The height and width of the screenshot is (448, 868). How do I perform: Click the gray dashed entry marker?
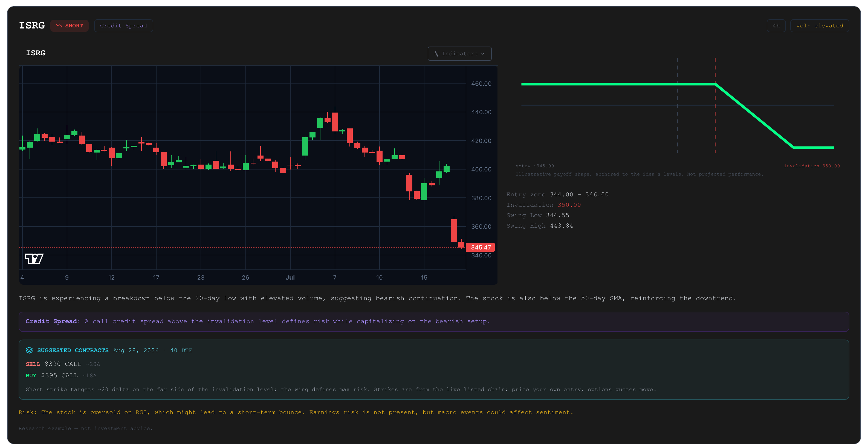click(677, 105)
